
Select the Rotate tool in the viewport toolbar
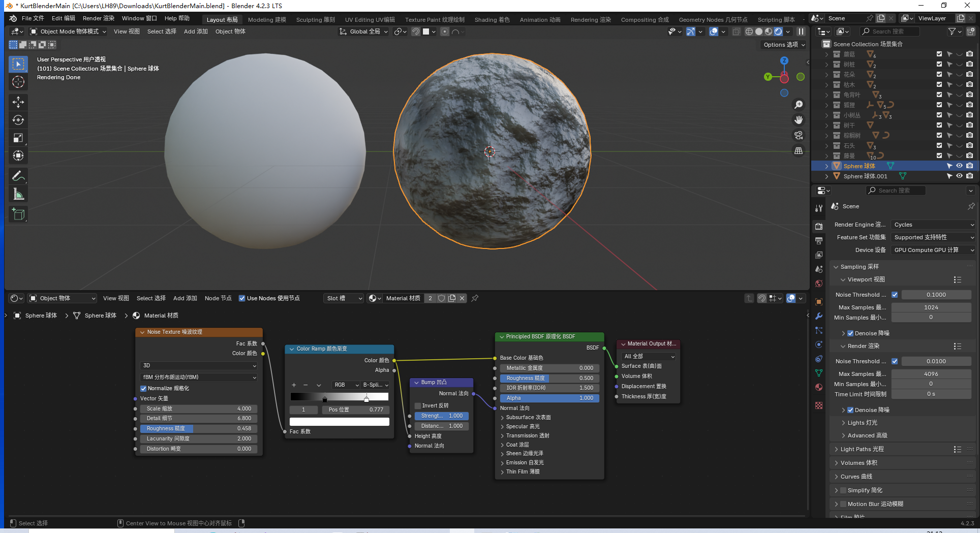click(18, 120)
